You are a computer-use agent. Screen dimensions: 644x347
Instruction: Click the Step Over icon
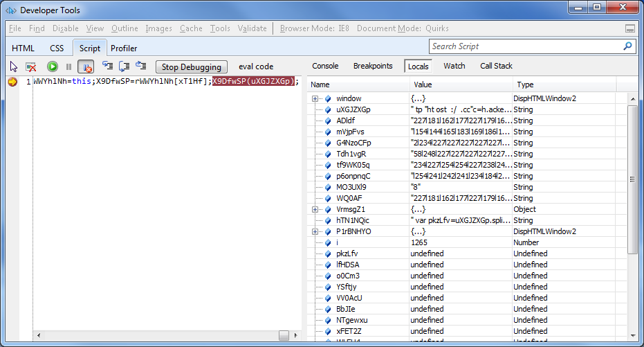coord(124,66)
